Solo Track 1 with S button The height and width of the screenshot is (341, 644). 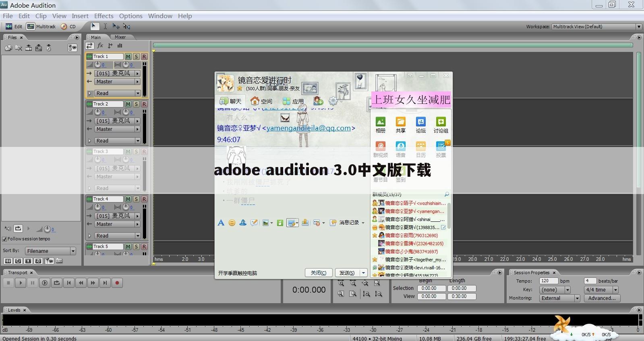click(x=136, y=56)
